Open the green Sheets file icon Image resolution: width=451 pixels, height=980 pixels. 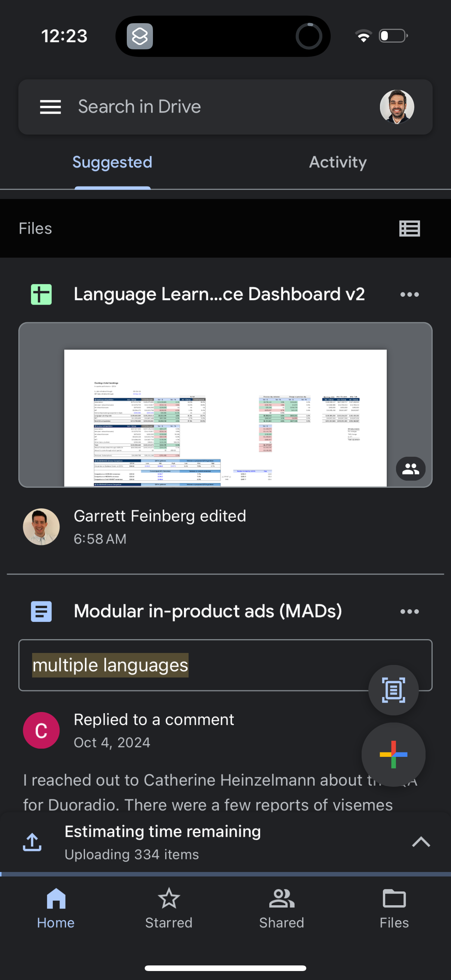click(x=41, y=295)
